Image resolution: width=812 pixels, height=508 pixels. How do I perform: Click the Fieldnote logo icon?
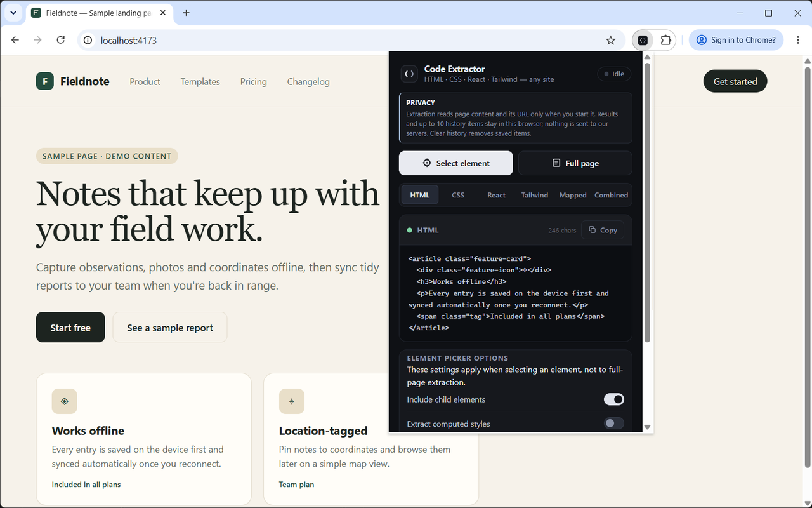click(45, 81)
